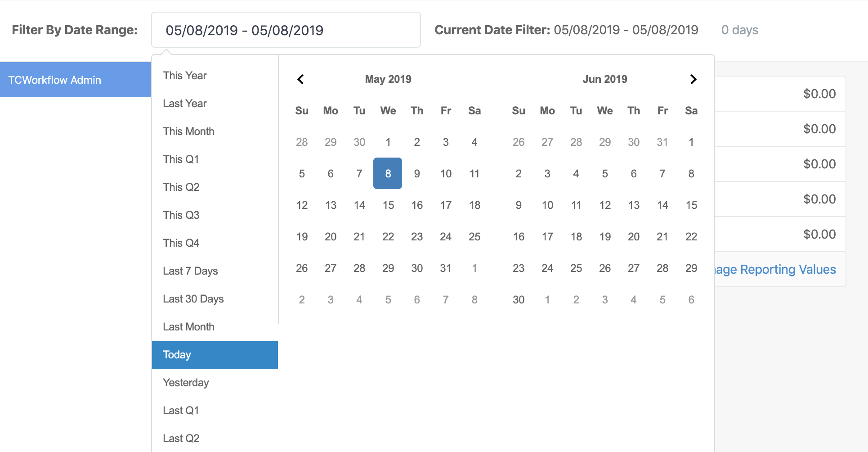868x452 pixels.
Task: Select July 6 in June calendar
Action: [x=691, y=299]
